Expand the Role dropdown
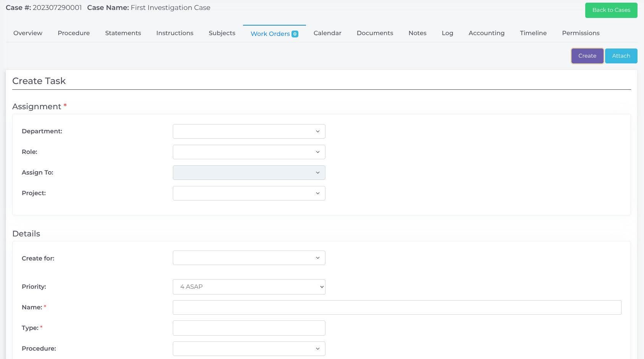 click(x=249, y=152)
